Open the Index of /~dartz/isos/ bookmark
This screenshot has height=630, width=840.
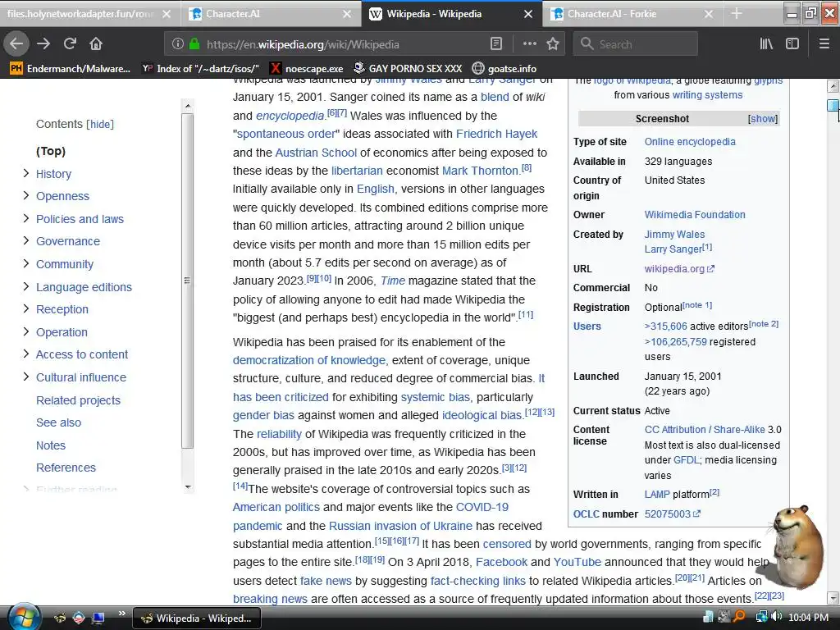200,69
